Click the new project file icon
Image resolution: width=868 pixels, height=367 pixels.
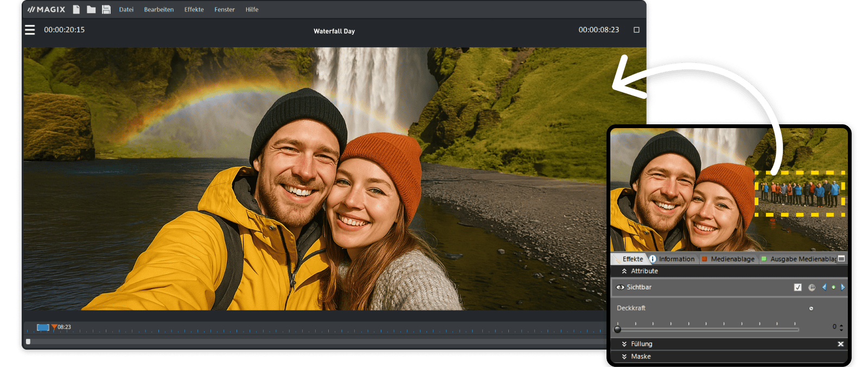tap(76, 9)
